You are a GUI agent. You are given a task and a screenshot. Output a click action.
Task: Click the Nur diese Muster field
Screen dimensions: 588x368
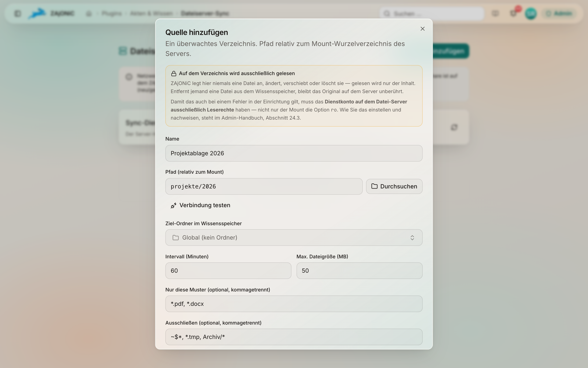click(294, 304)
